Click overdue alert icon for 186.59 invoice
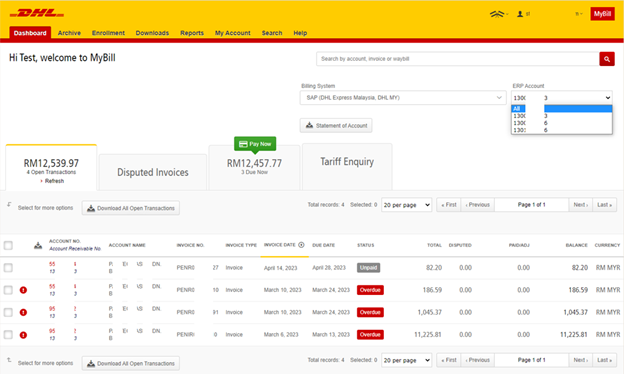 pyautogui.click(x=23, y=290)
